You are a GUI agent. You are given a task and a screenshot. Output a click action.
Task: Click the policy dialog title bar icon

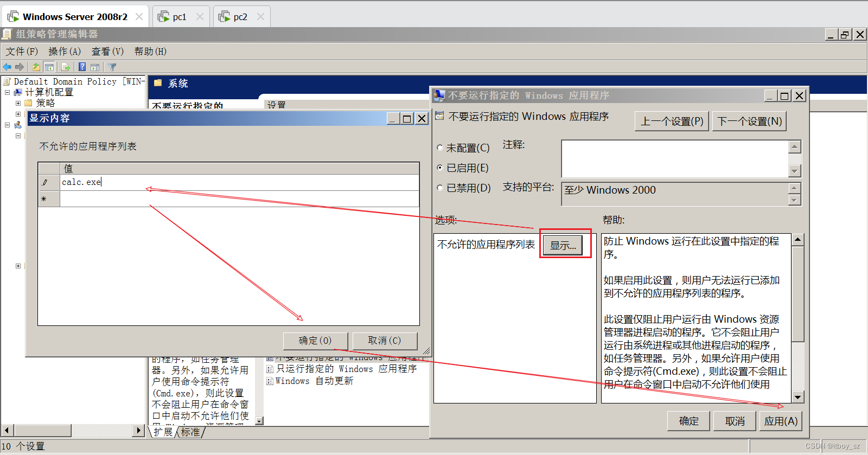[439, 95]
